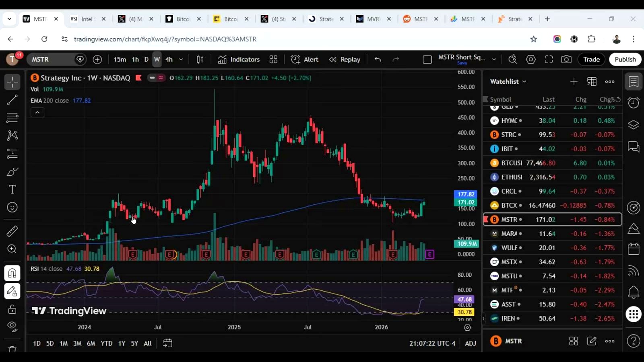Click the candlestick chart style icon
644x362 pixels.
(200, 60)
